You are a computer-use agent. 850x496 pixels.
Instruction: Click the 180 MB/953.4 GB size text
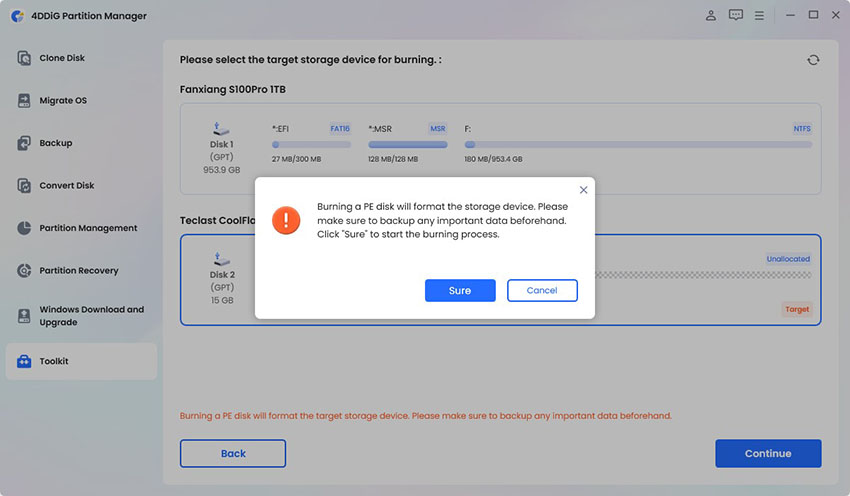coord(493,159)
